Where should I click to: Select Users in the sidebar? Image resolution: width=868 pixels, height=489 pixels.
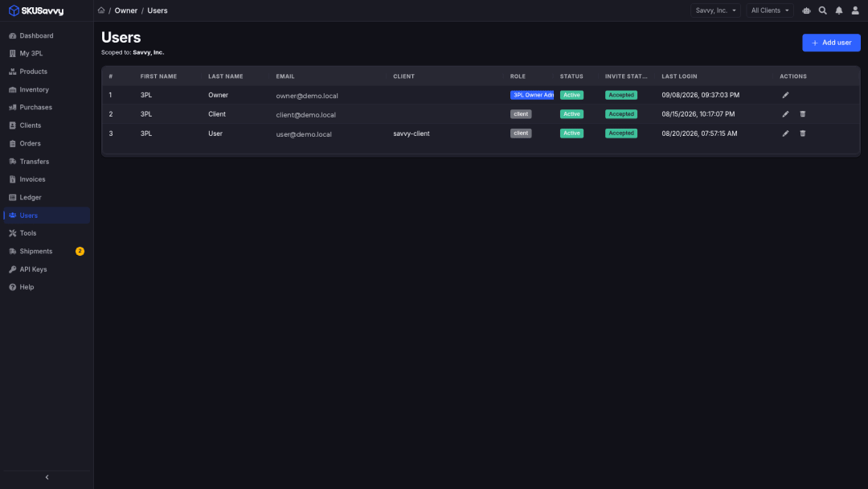[x=47, y=216]
